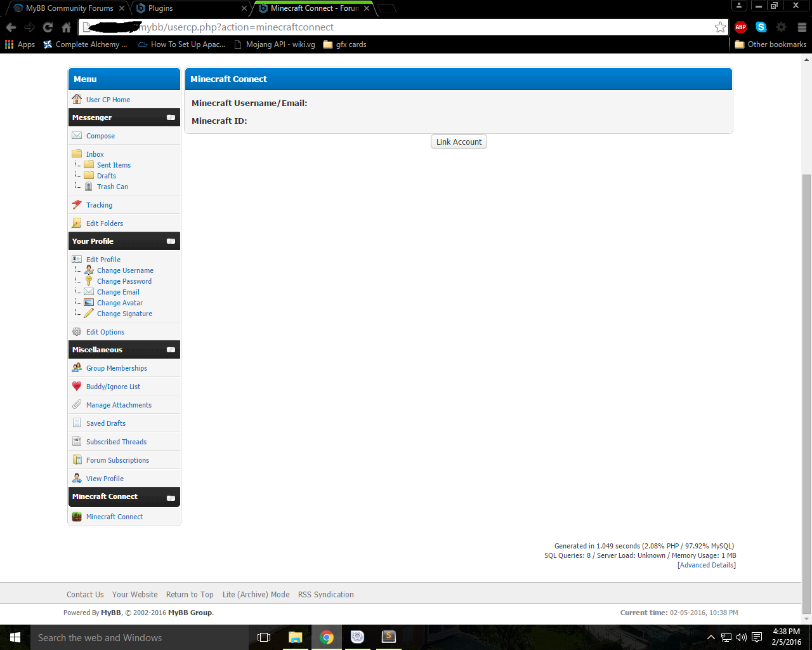Open the gfx cards bookmark folder
812x650 pixels.
point(345,44)
